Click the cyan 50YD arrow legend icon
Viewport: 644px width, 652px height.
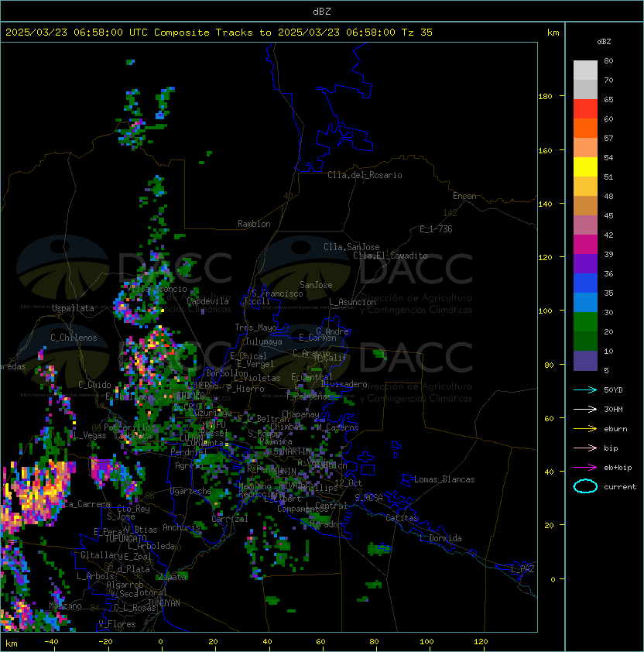click(x=585, y=389)
